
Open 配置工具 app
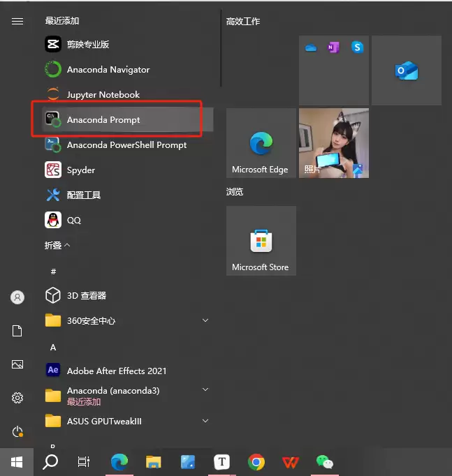(128, 195)
